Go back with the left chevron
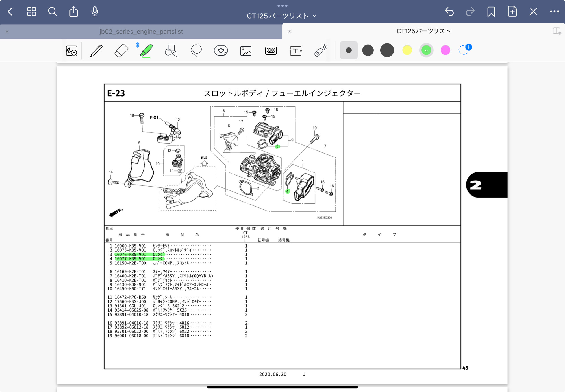This screenshot has width=565, height=392. click(10, 12)
